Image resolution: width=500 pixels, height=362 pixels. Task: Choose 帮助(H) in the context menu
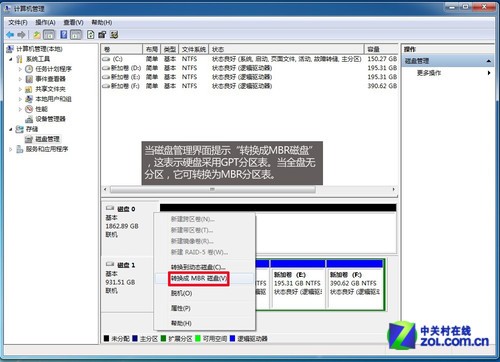[x=204, y=323]
